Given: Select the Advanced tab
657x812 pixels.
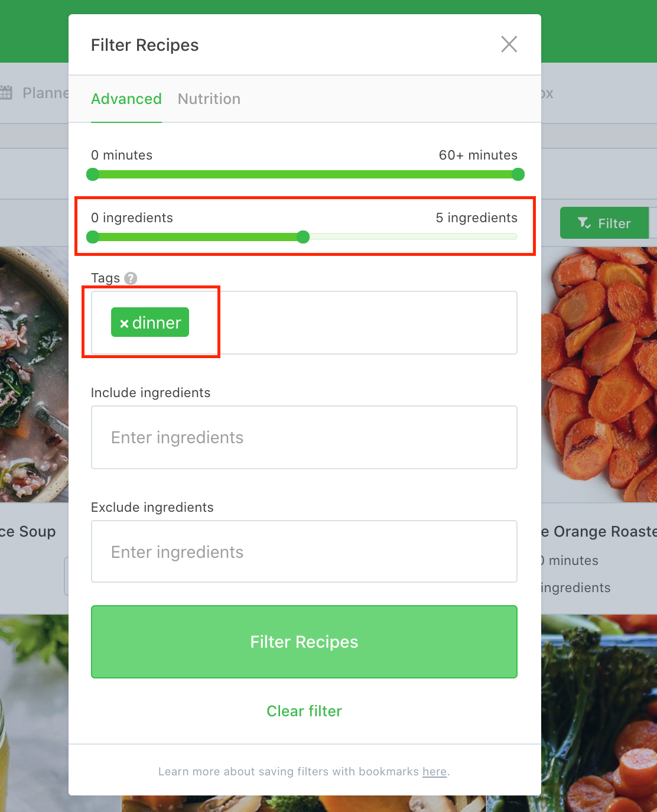Looking at the screenshot, I should pos(126,99).
